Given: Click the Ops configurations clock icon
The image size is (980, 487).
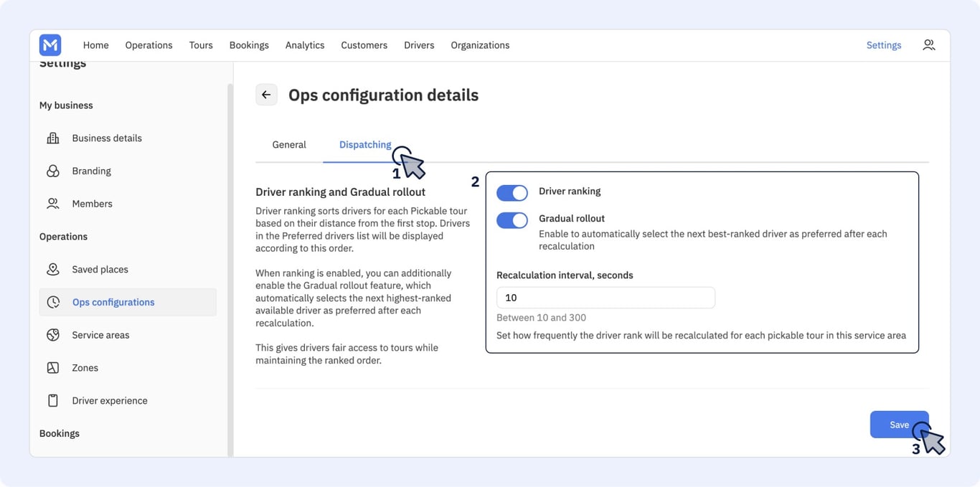Looking at the screenshot, I should [53, 302].
